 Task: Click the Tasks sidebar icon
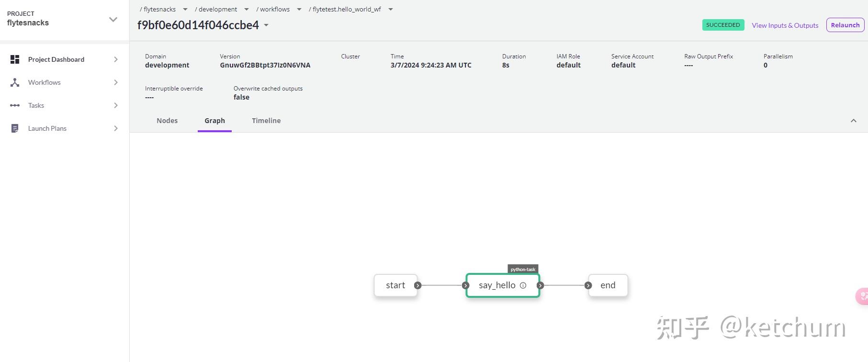(x=15, y=105)
